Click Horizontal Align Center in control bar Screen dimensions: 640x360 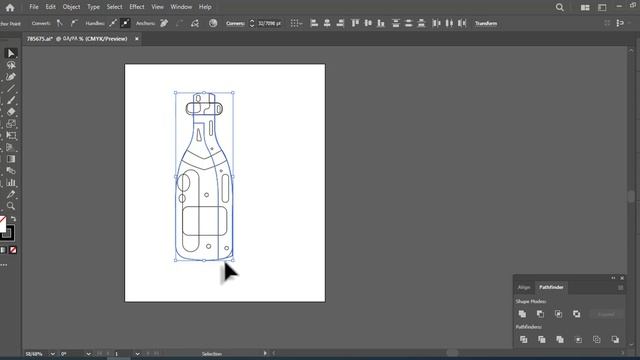click(327, 23)
